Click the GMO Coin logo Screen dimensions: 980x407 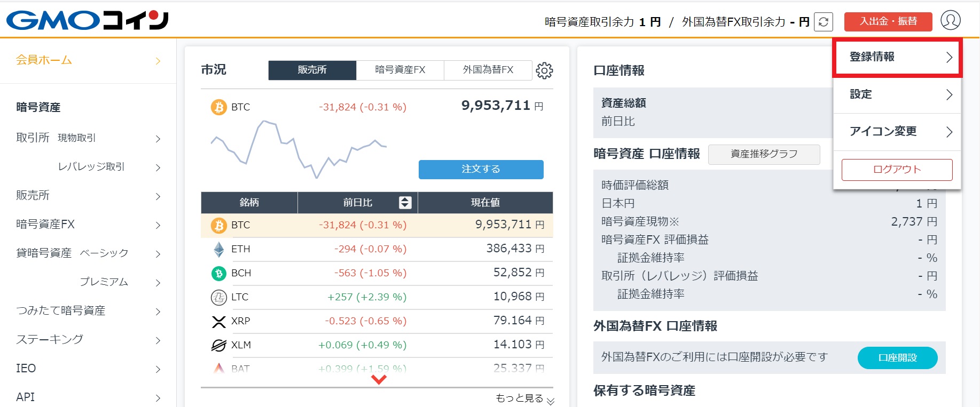click(x=88, y=20)
